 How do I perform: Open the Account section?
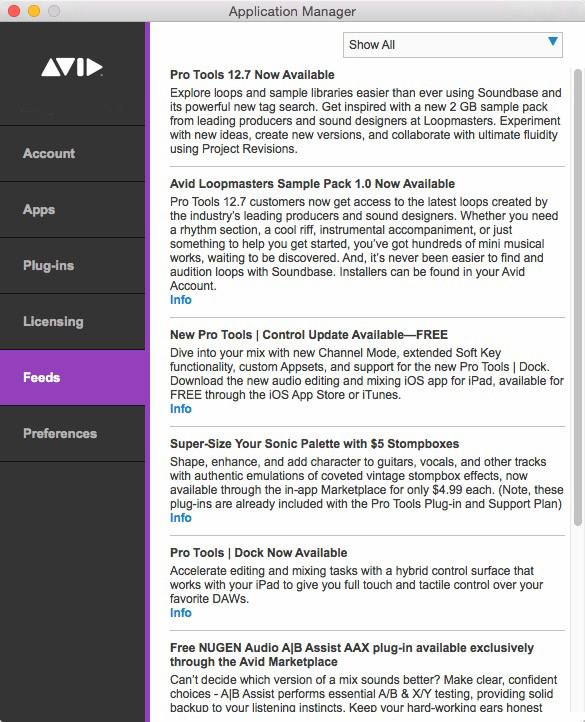(72, 153)
